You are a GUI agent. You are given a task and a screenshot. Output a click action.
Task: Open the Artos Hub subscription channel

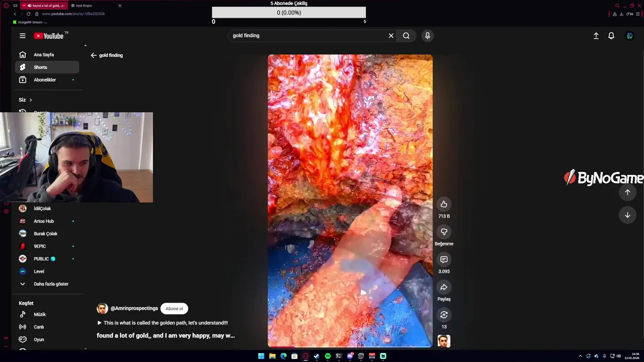pos(47,221)
